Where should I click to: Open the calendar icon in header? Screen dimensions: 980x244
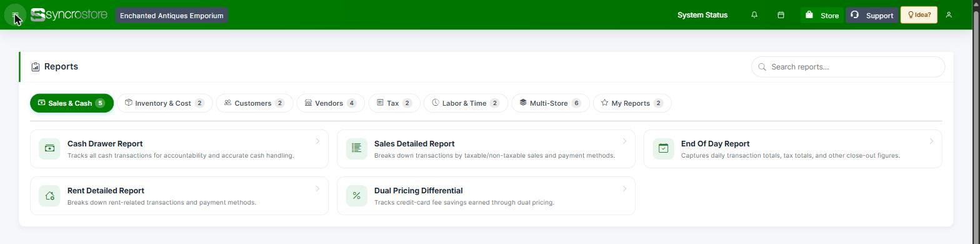coord(781,15)
